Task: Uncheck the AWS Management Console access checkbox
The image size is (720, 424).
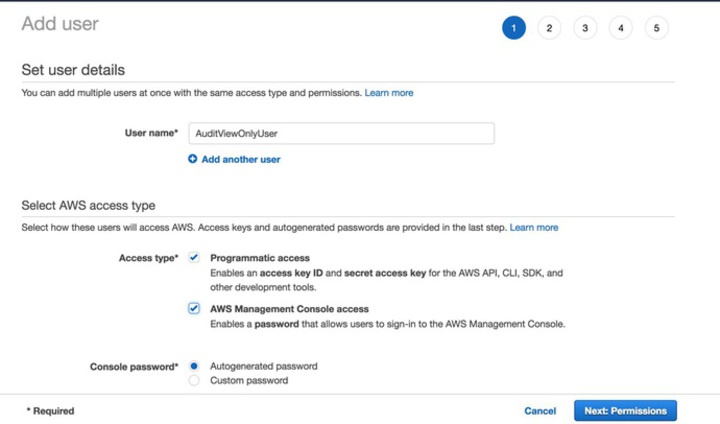Action: (194, 309)
